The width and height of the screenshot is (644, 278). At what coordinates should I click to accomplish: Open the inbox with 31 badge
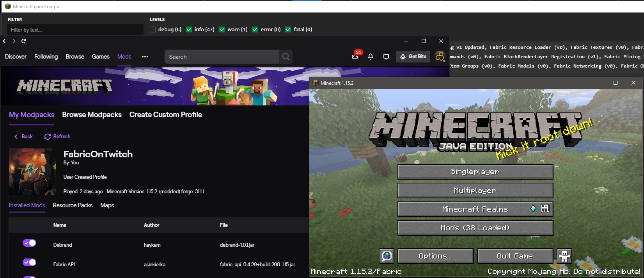pos(355,57)
